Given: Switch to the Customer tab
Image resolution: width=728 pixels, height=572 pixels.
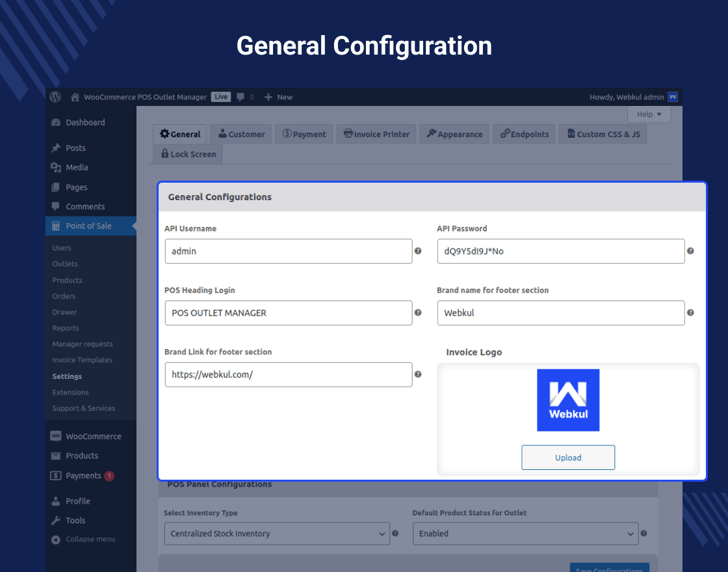Looking at the screenshot, I should click(x=240, y=134).
